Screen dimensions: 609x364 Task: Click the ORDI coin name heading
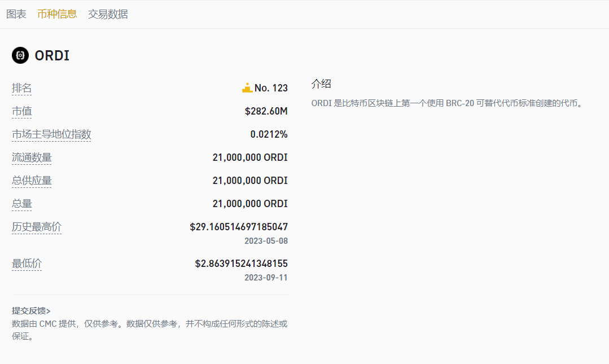pyautogui.click(x=52, y=55)
